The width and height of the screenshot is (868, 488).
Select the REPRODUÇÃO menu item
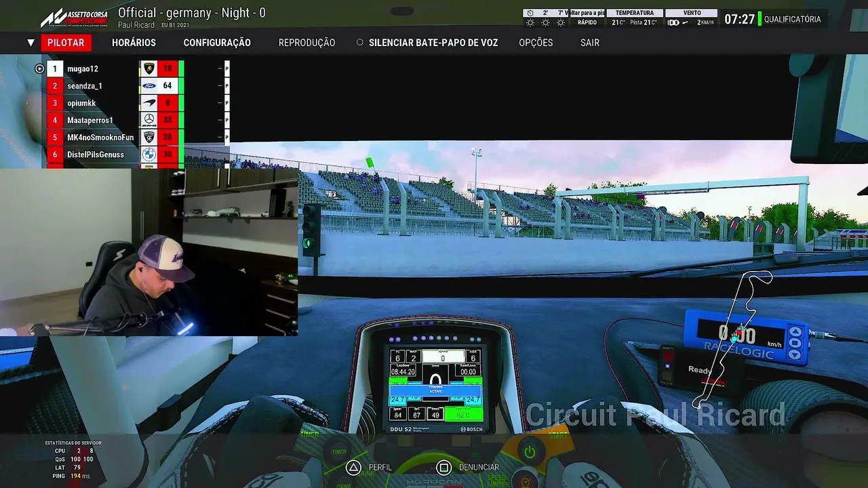(307, 43)
